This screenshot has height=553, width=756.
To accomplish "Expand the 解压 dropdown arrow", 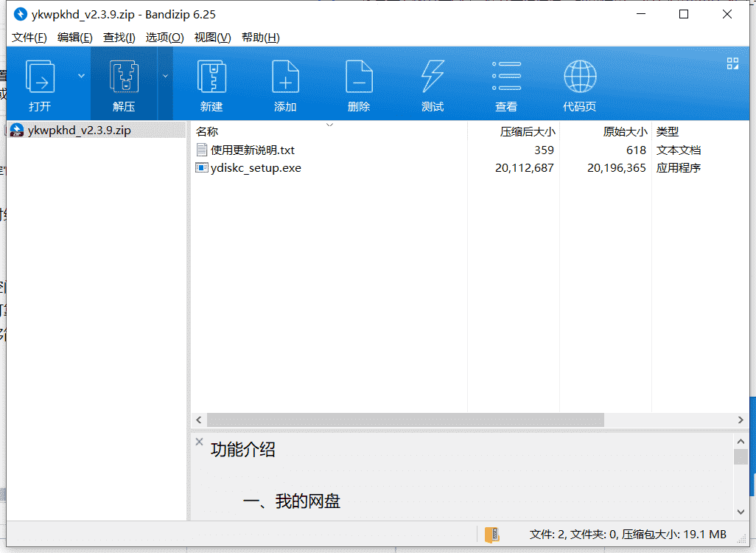I will (165, 76).
